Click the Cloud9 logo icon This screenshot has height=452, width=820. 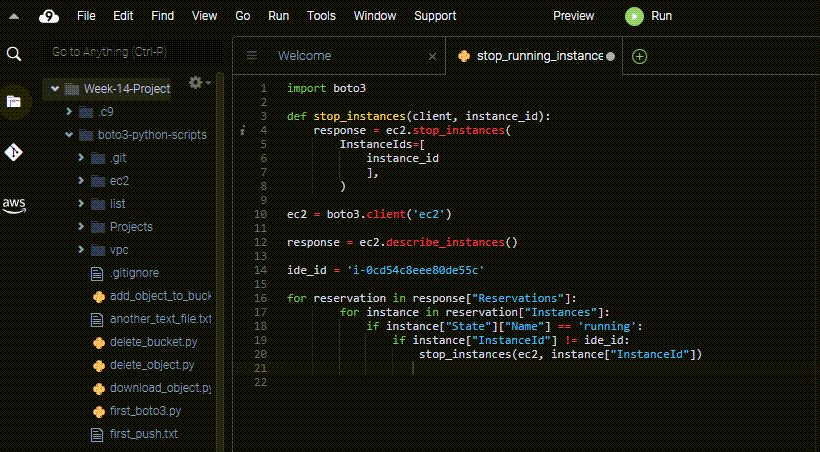coord(49,16)
